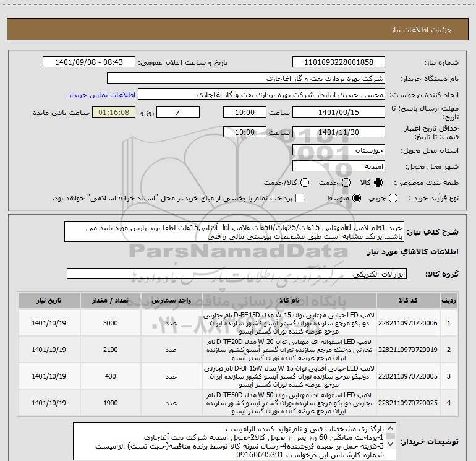Click the D-BF15D LED lamp name cell
The image size is (476, 461).
point(289,323)
